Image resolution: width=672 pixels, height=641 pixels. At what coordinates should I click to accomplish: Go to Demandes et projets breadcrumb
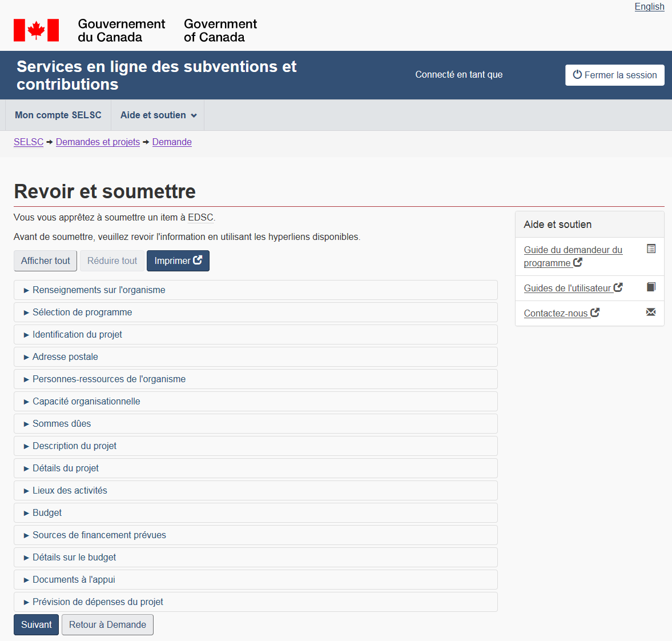(98, 142)
